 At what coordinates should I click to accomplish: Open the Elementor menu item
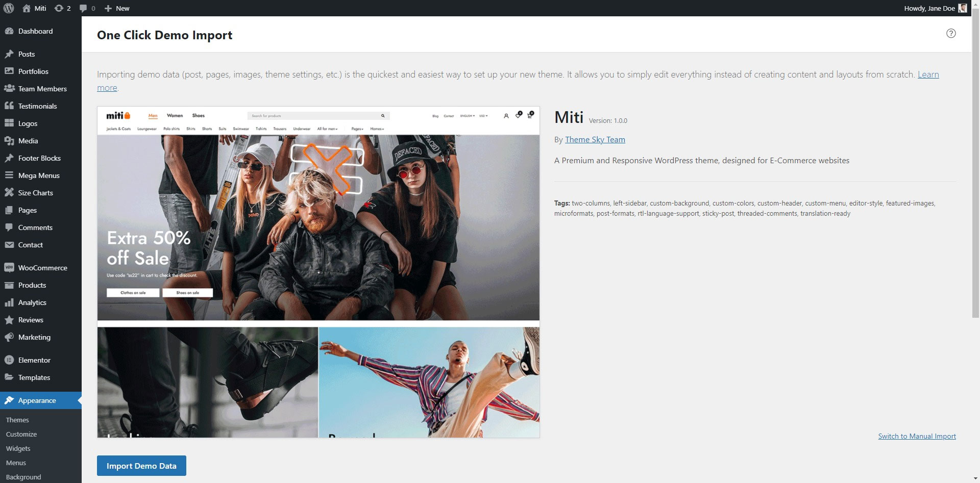[41, 360]
